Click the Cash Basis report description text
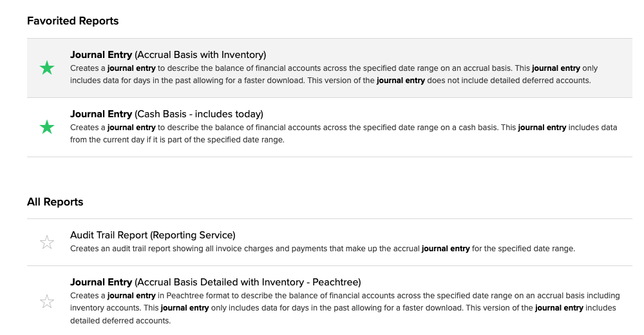The image size is (644, 335). (322, 133)
